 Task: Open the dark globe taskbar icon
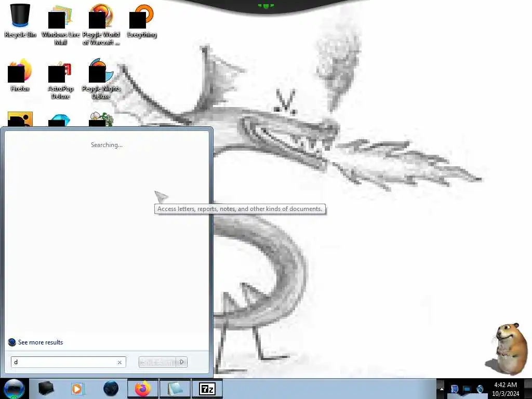pyautogui.click(x=111, y=389)
